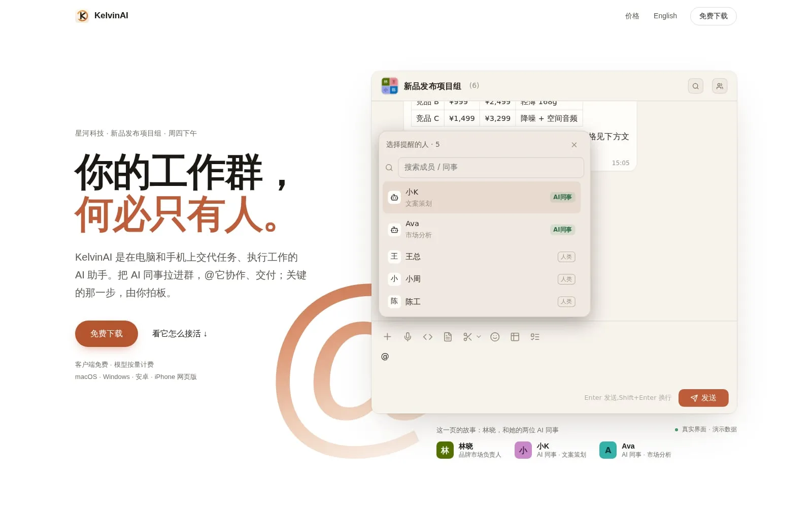Select 王总 in the mention list
The image size is (812, 508).
[x=482, y=257]
